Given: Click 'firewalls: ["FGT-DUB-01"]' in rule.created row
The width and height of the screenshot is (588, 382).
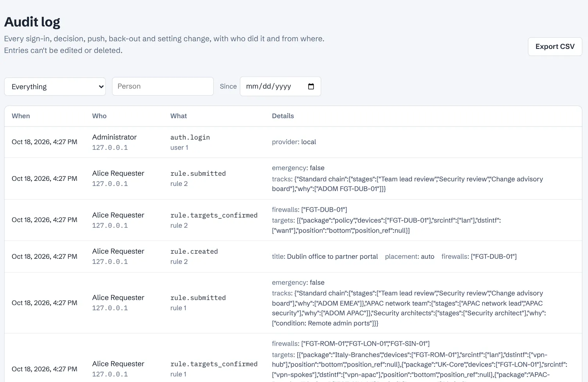Looking at the screenshot, I should coord(479,257).
